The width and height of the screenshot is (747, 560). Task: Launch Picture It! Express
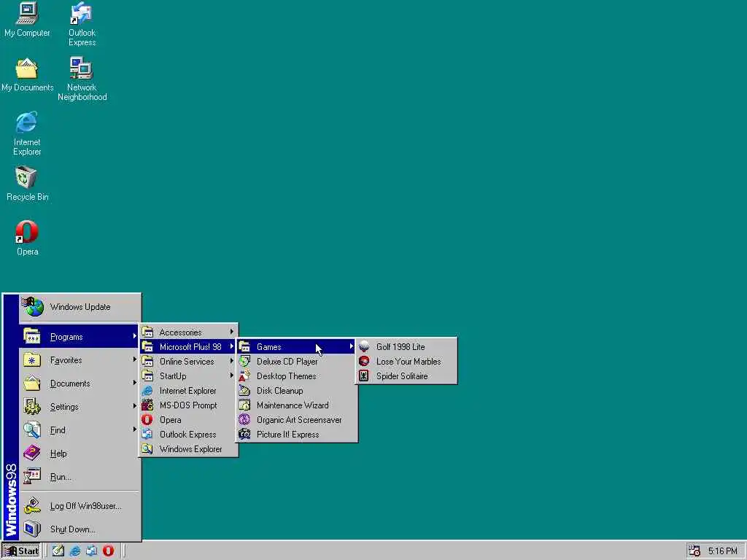pyautogui.click(x=296, y=435)
